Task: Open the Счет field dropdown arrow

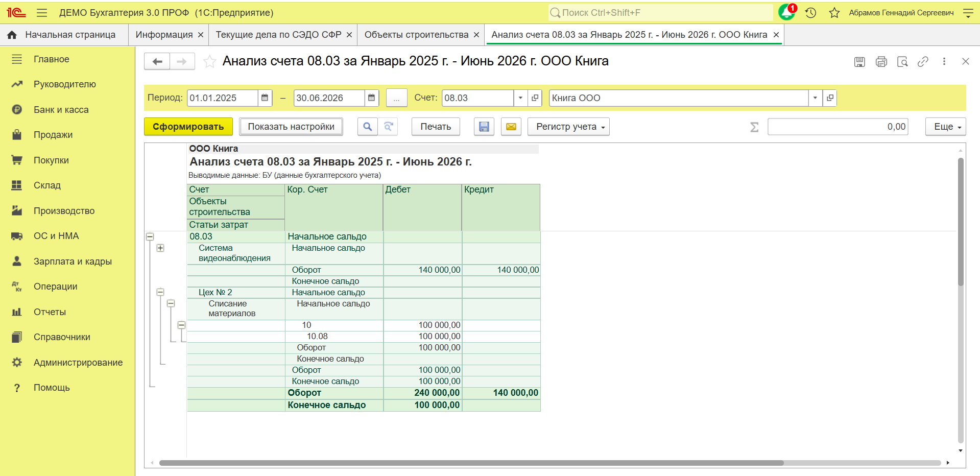Action: (x=520, y=98)
